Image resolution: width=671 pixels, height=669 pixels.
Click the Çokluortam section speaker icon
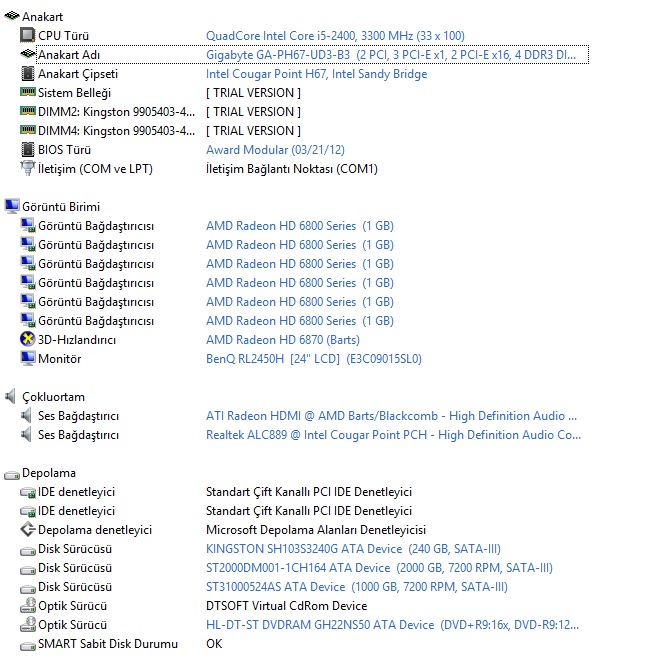(x=10, y=396)
